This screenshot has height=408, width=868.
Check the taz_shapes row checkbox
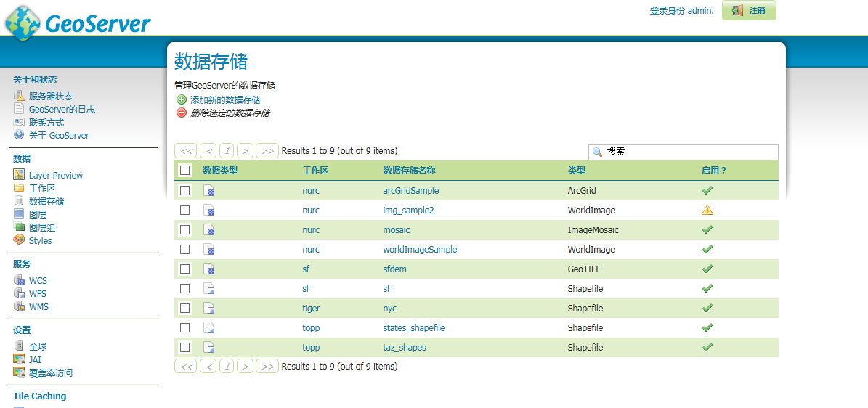click(185, 347)
